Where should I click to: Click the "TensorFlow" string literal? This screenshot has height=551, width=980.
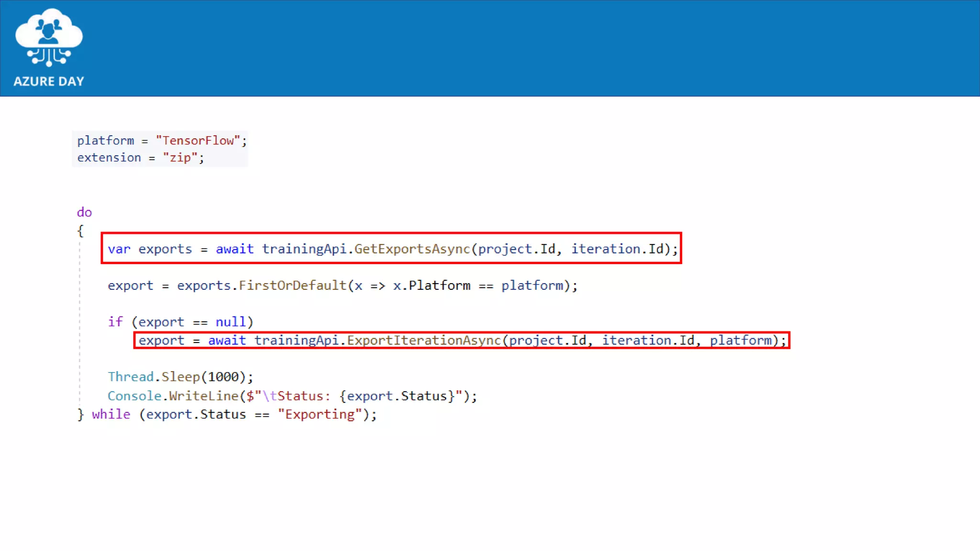click(198, 141)
